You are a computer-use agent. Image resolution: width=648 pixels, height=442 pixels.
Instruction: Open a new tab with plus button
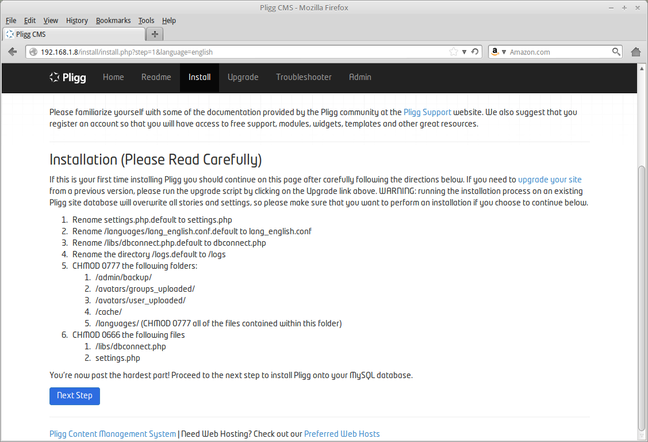pyautogui.click(x=155, y=34)
